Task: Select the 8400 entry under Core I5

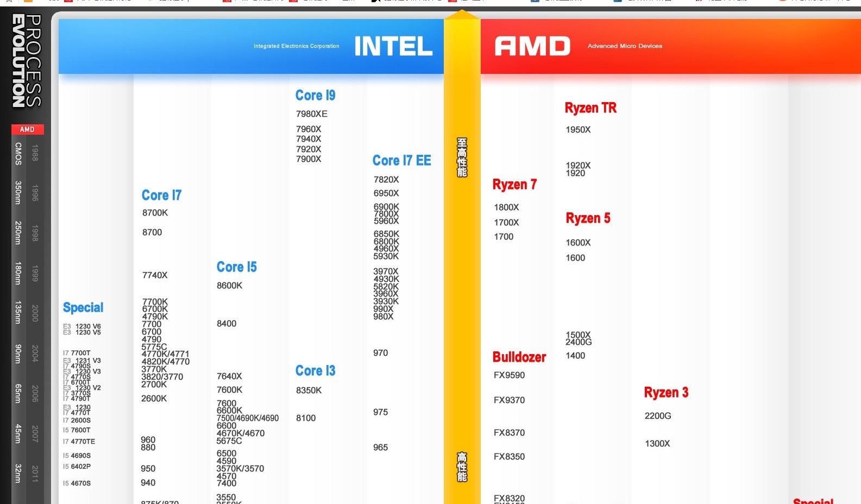Action: pos(227,324)
